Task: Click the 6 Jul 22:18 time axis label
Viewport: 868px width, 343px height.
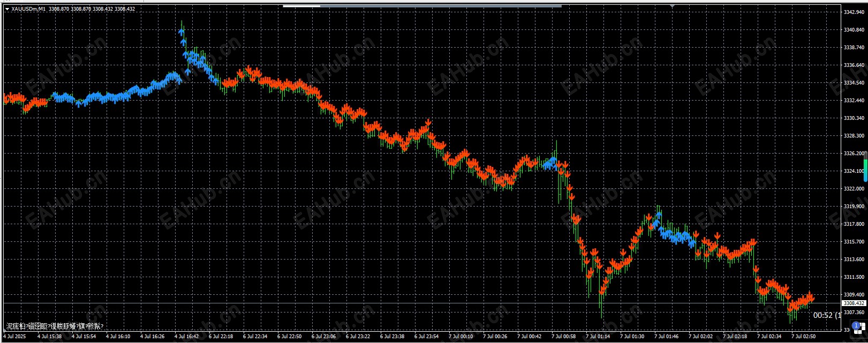Action: pyautogui.click(x=221, y=337)
